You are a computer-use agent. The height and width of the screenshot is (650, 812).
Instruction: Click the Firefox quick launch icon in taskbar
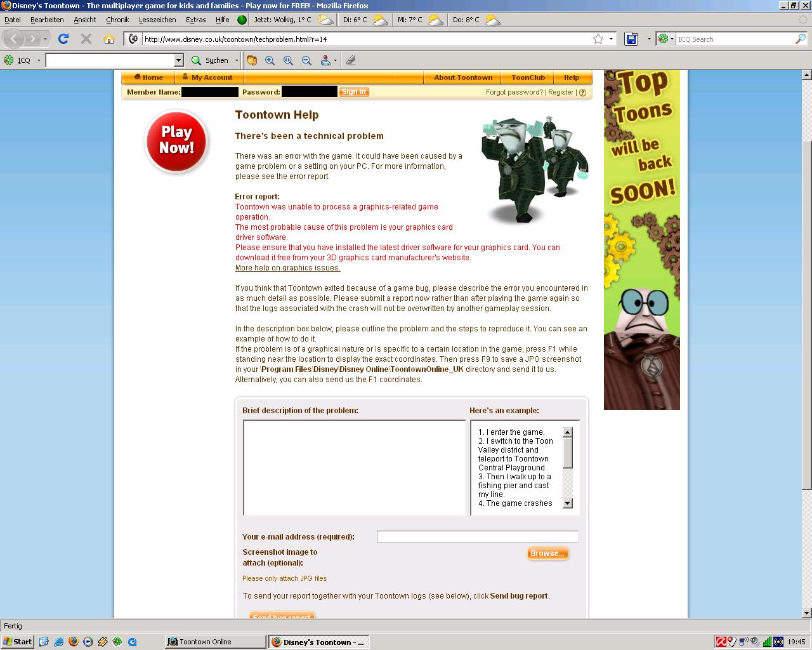coord(73,642)
